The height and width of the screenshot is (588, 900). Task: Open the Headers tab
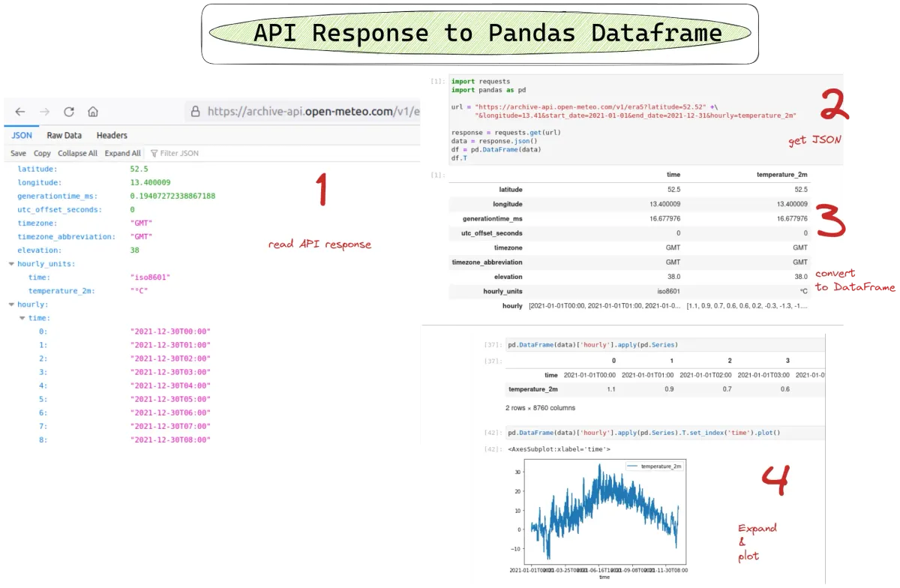(x=112, y=136)
